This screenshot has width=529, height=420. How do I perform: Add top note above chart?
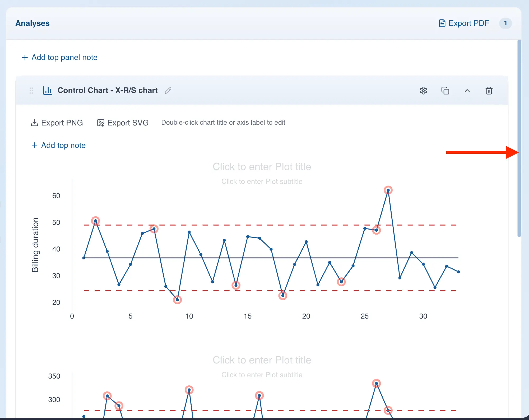tap(59, 145)
